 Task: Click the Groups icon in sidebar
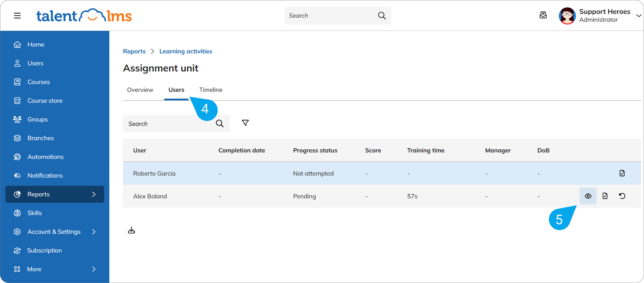pyautogui.click(x=17, y=119)
